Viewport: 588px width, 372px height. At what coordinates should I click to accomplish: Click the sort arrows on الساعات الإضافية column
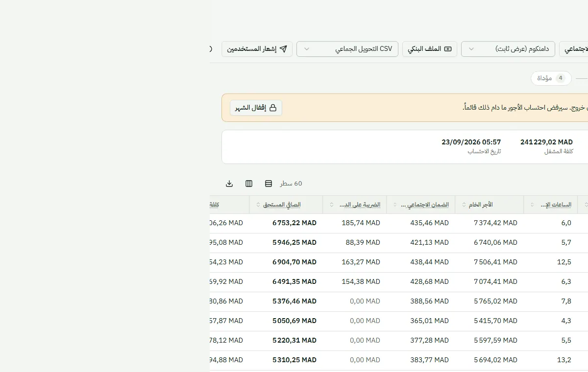point(533,205)
